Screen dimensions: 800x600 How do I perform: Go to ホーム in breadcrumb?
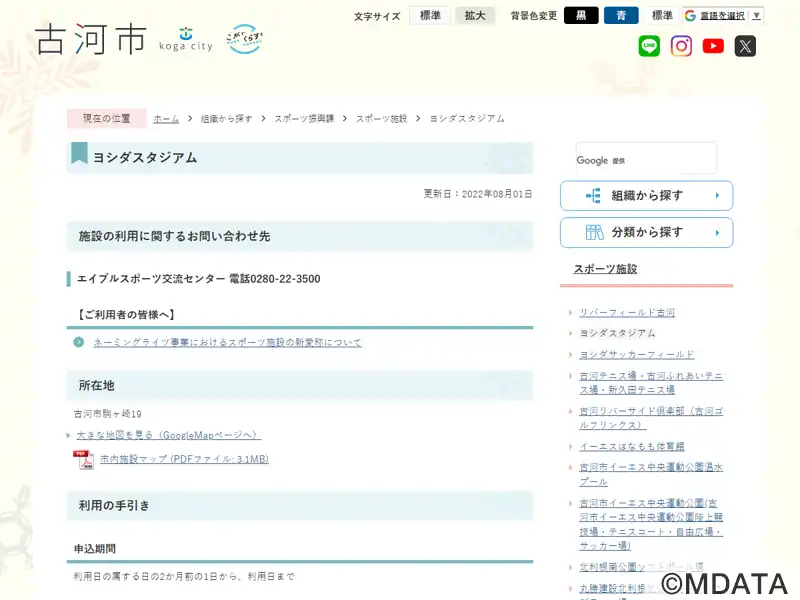point(166,119)
